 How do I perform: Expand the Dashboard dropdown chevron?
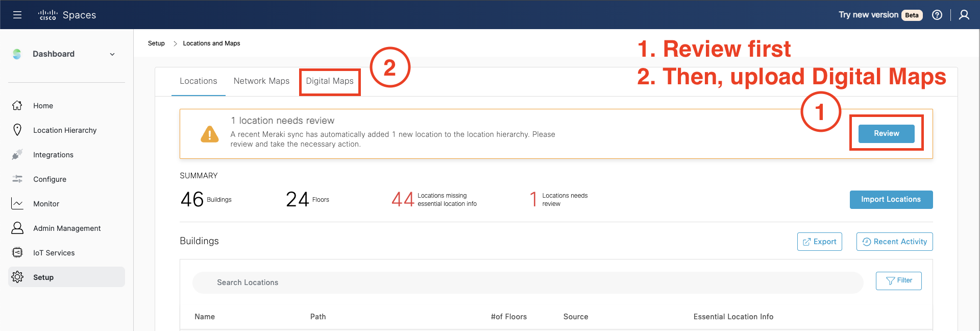(112, 54)
